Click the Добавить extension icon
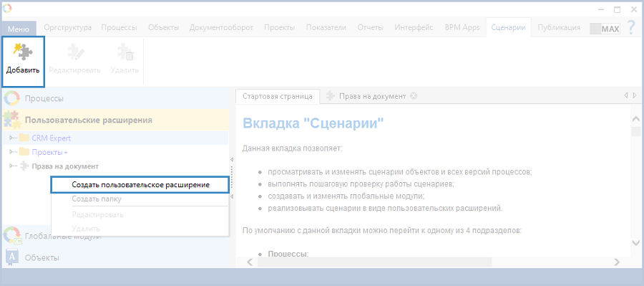 [23, 52]
